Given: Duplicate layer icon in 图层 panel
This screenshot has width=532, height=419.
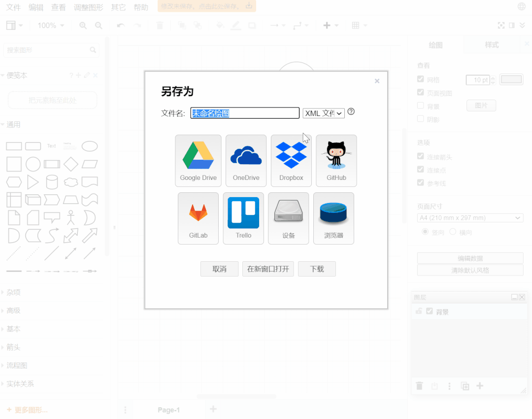Looking at the screenshot, I should pos(465,386).
